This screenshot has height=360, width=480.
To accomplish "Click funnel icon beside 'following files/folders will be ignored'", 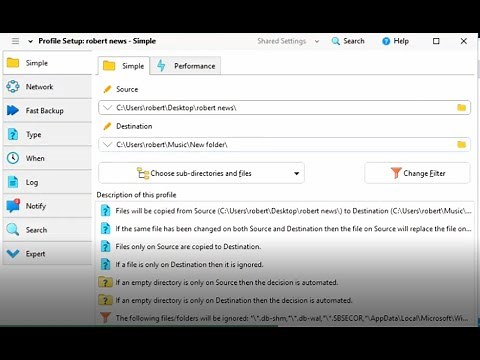I will point(105,317).
